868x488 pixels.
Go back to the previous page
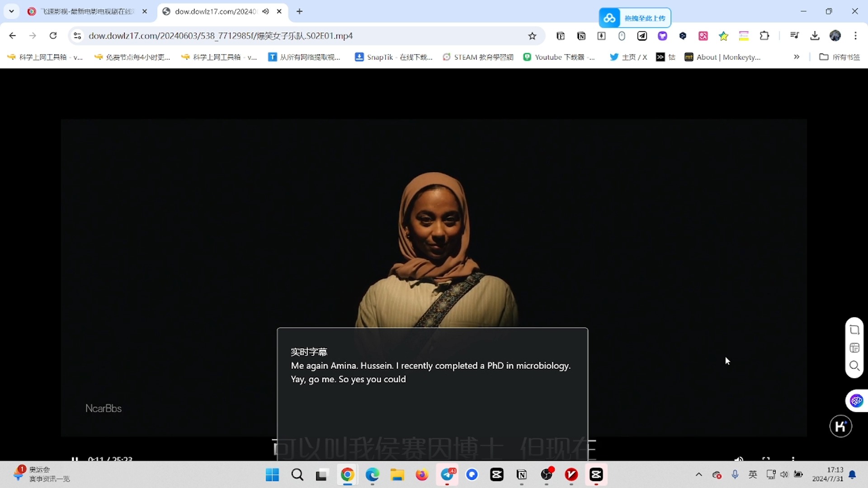click(12, 36)
